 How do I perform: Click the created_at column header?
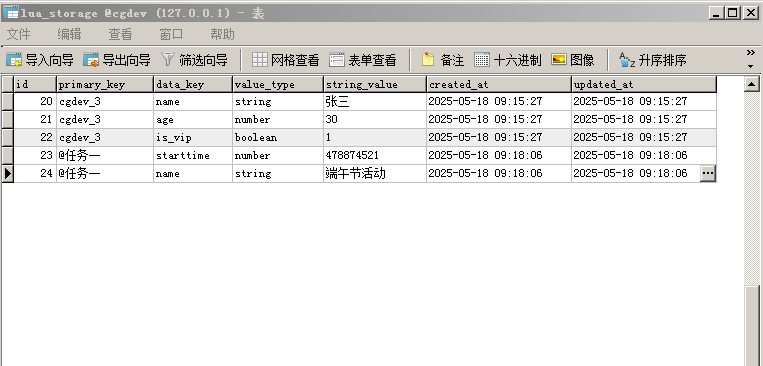(499, 84)
